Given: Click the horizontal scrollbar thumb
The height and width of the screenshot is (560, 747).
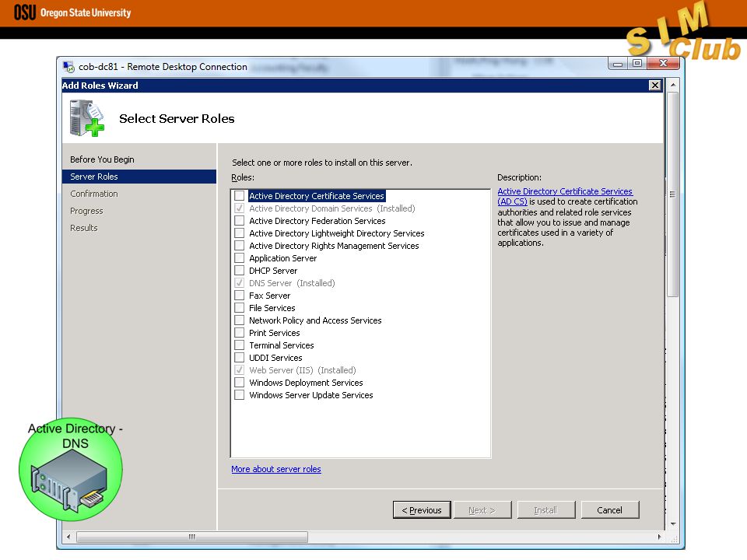Looking at the screenshot, I should point(192,537).
